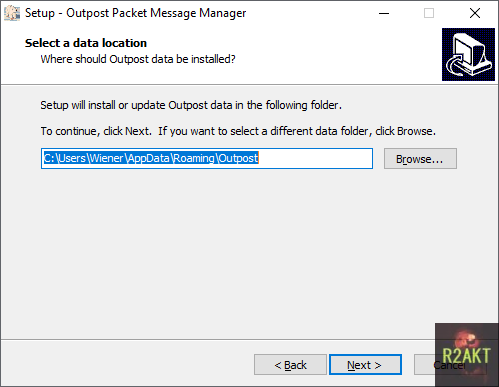Click the R2AKT watermark logo
The image size is (499, 387).
(466, 354)
